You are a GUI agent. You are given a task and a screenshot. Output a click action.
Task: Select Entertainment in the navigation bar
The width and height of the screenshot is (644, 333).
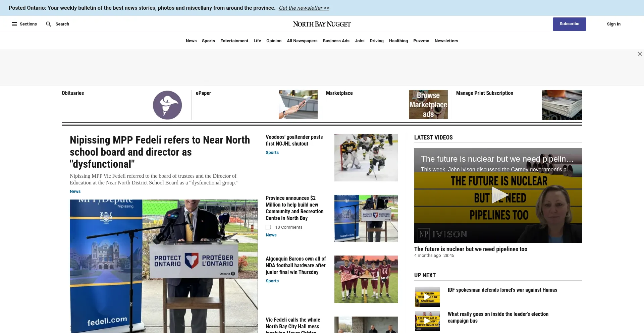(234, 41)
